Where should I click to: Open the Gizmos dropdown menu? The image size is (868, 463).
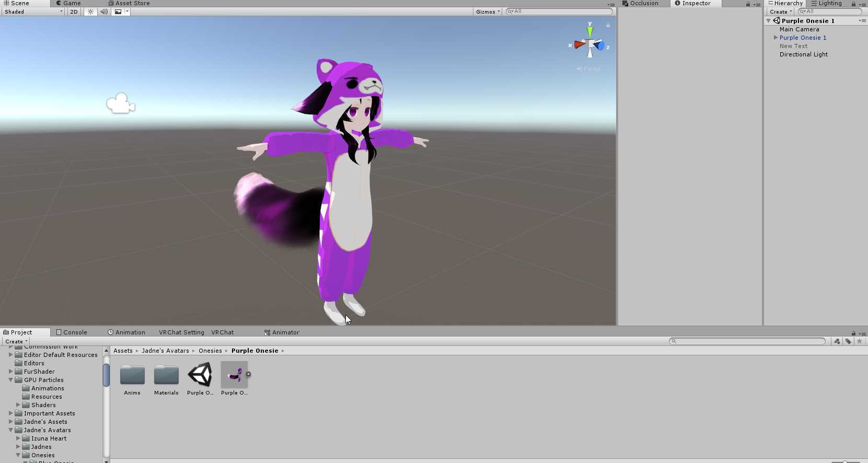click(x=488, y=11)
